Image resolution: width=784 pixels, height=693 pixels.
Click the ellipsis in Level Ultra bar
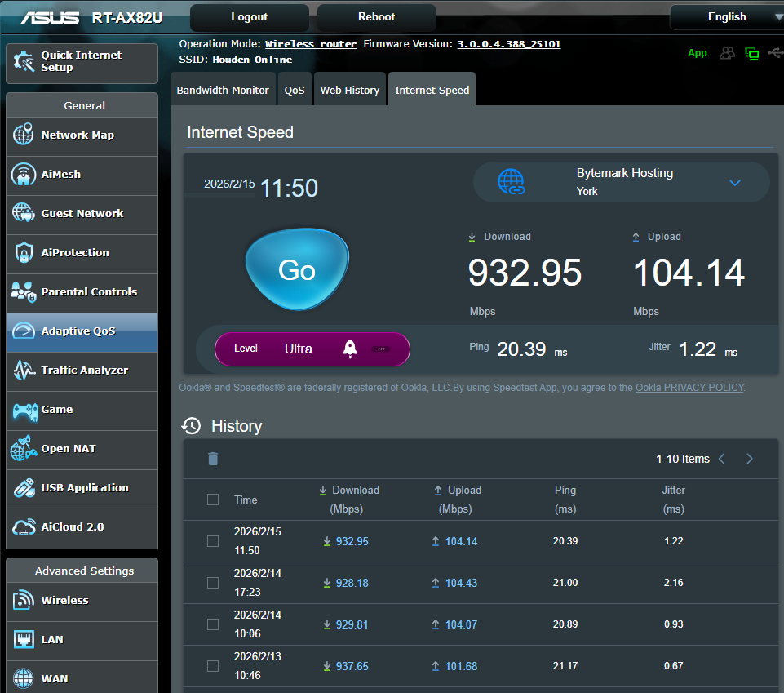coord(381,349)
